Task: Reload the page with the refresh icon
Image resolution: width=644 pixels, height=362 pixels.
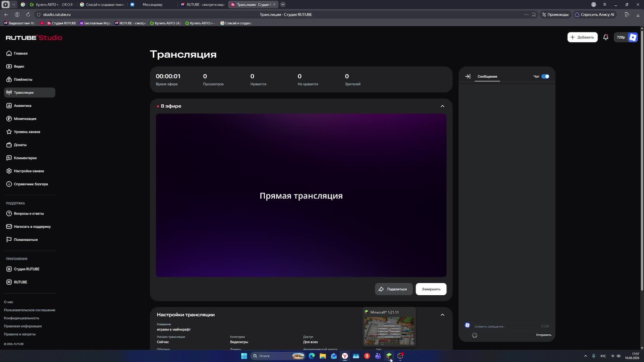Action: [28, 14]
